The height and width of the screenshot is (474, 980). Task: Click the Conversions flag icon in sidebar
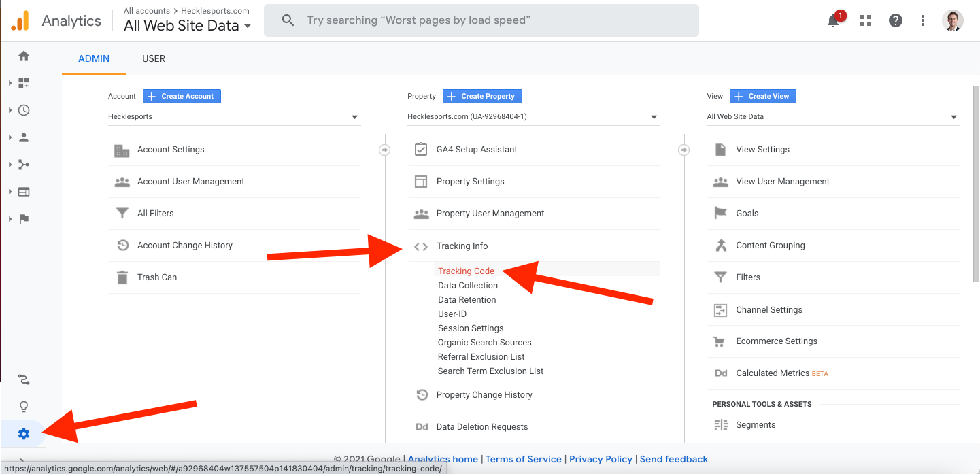24,219
